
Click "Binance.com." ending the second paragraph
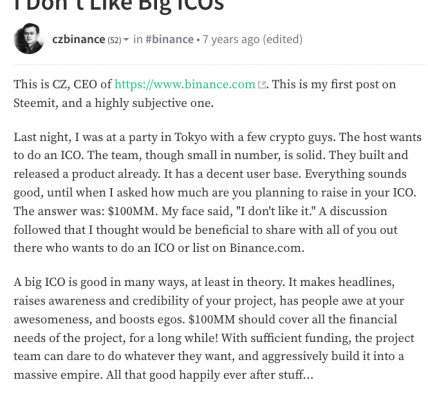pyautogui.click(x=267, y=248)
